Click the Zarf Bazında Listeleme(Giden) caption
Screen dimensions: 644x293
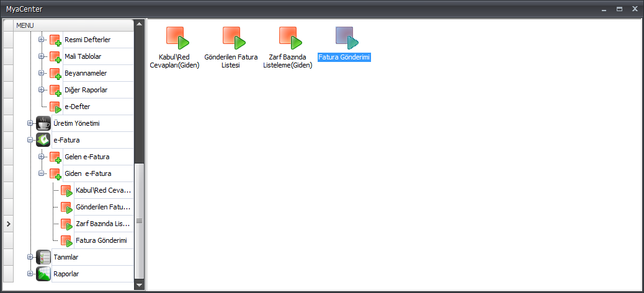point(287,61)
